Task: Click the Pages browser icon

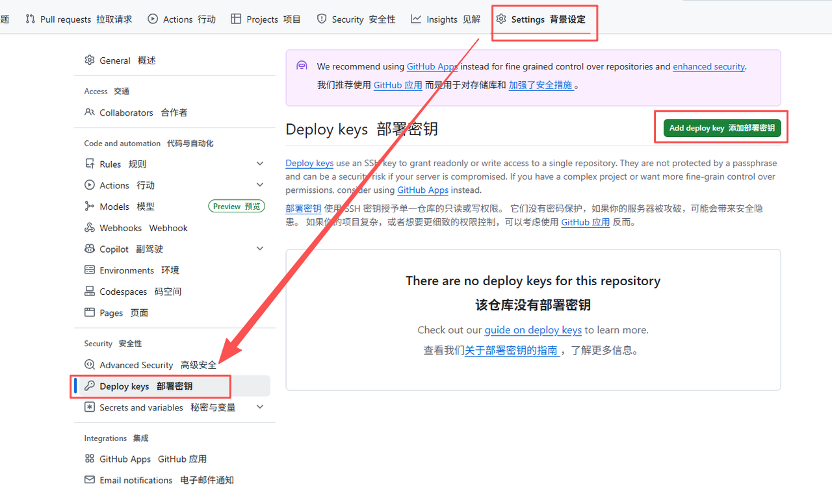Action: click(x=90, y=312)
